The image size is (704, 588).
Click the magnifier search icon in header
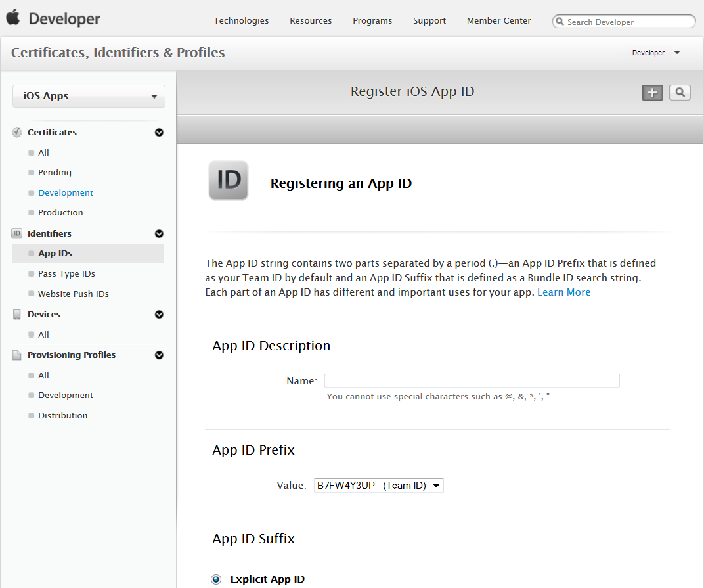pos(680,93)
